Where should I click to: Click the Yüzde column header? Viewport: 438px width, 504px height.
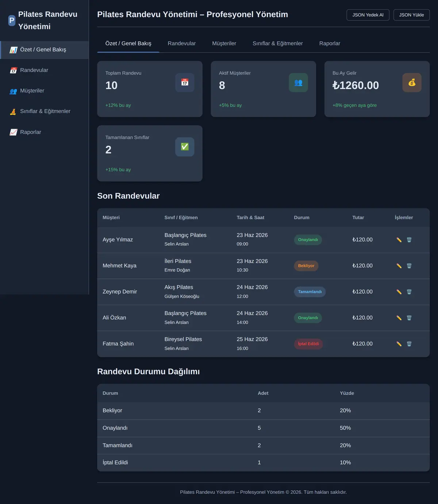coord(347,393)
